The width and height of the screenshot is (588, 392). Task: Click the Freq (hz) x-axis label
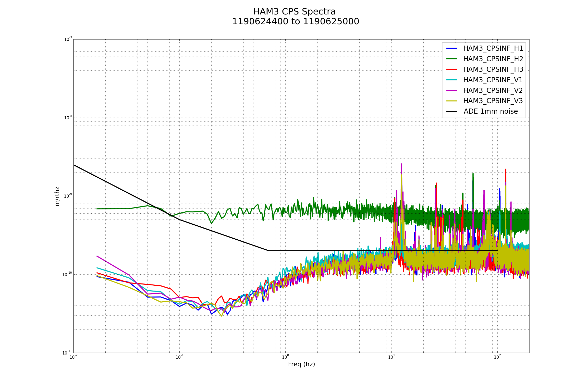click(x=302, y=365)
